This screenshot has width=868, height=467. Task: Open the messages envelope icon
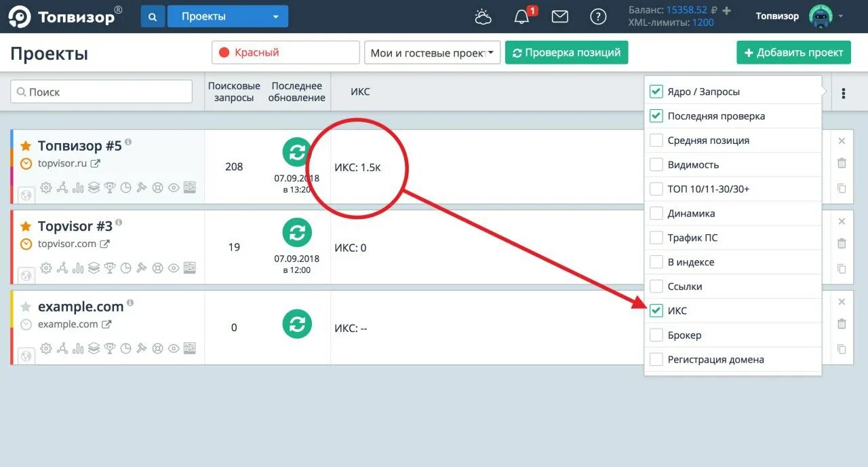tap(559, 17)
